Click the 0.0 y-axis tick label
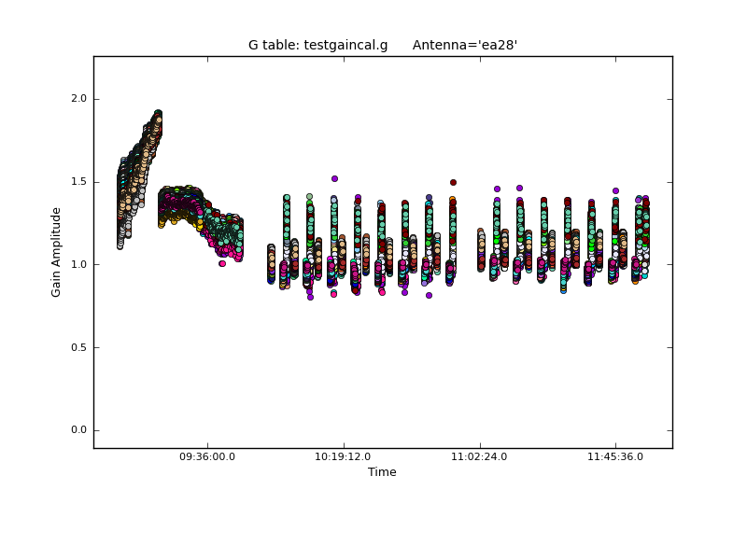This screenshot has height=560, width=747. [x=78, y=430]
